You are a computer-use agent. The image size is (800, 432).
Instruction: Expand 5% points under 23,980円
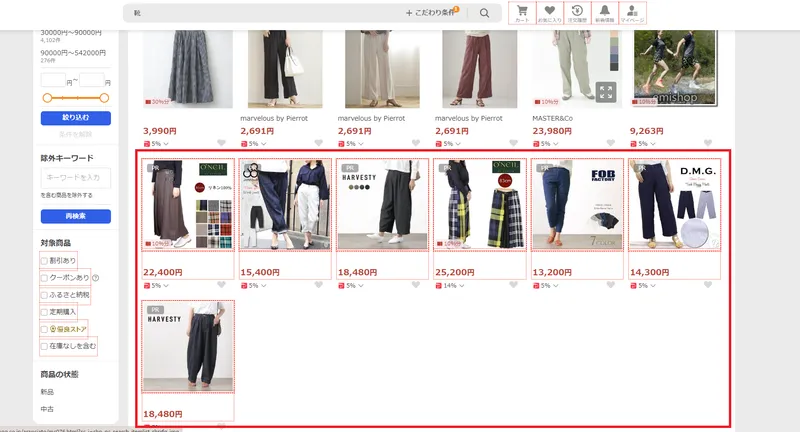[x=546, y=144]
